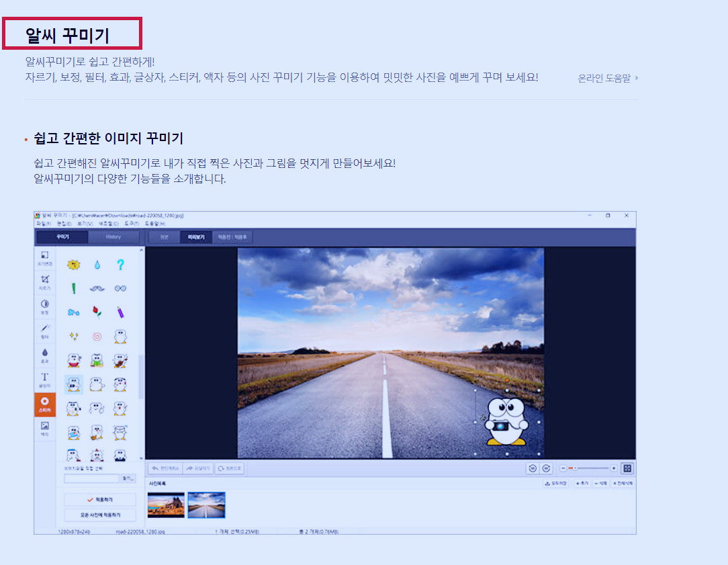Pick the purple pencil sticker
The height and width of the screenshot is (565, 728).
pyautogui.click(x=120, y=312)
